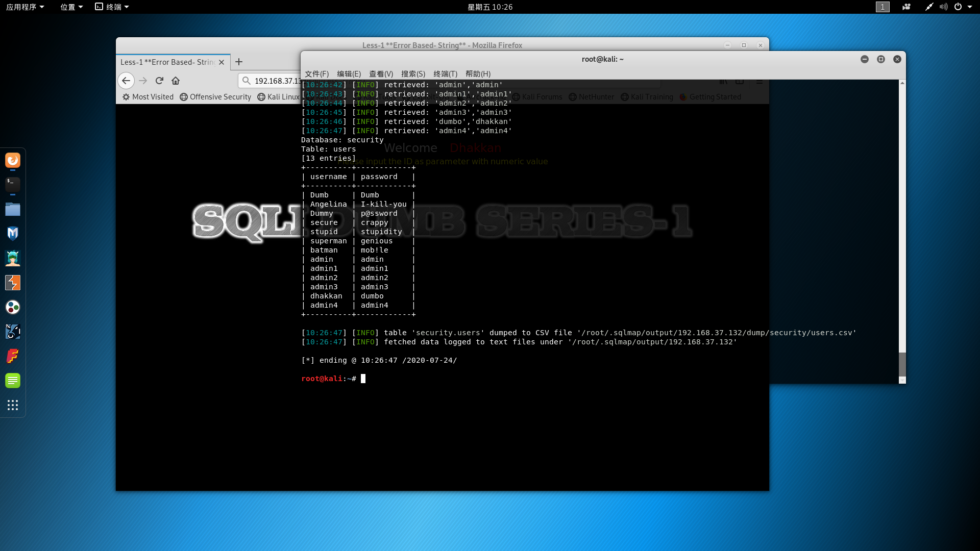Click the terminal scrollbar thumb
Image resolution: width=980 pixels, height=551 pixels.
902,364
